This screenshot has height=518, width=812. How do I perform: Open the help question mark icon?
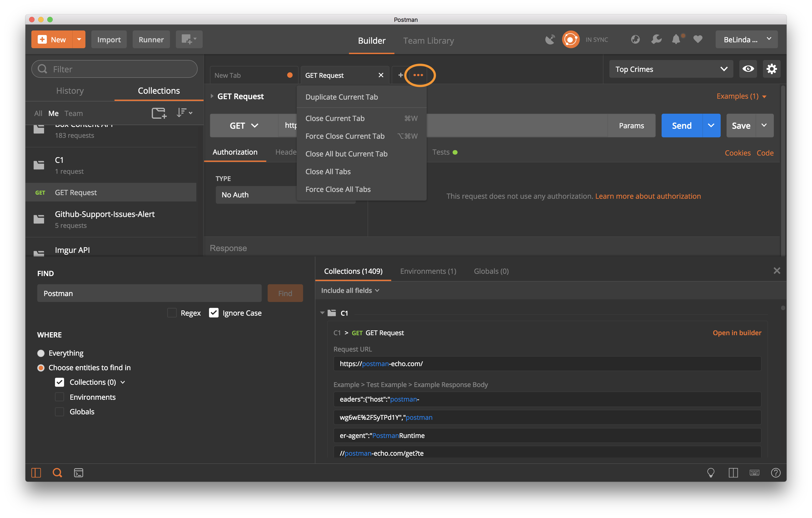click(x=776, y=473)
